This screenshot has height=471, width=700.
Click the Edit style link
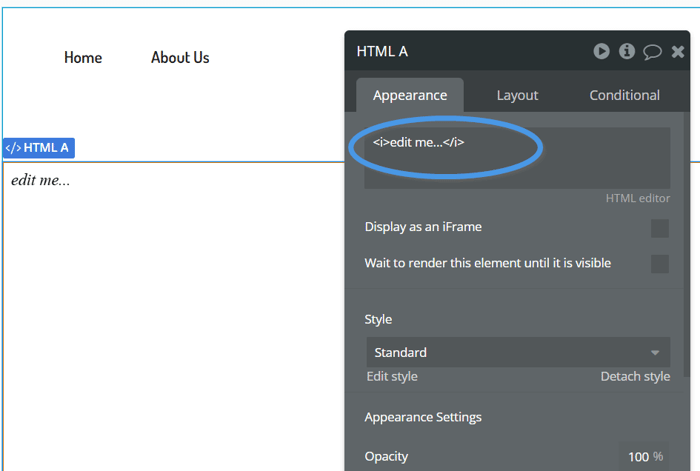click(392, 376)
